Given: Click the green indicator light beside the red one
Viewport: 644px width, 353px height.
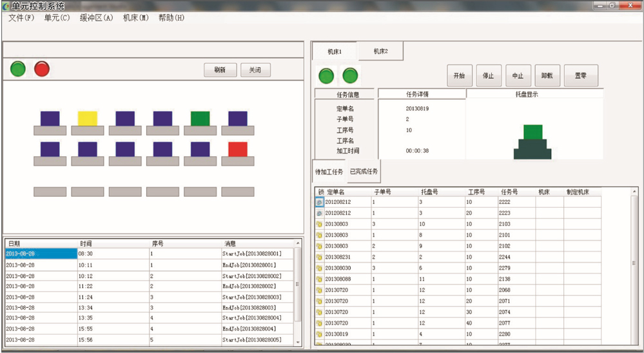Looking at the screenshot, I should pos(18,69).
